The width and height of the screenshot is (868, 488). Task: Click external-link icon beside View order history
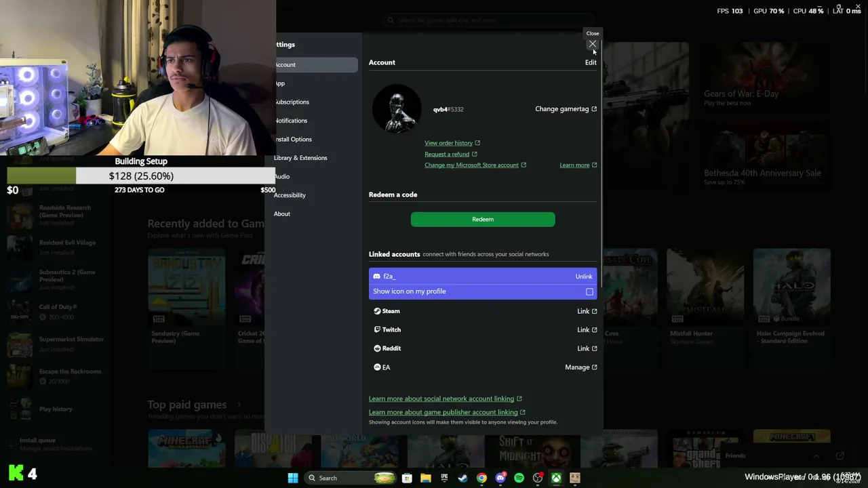(x=477, y=143)
